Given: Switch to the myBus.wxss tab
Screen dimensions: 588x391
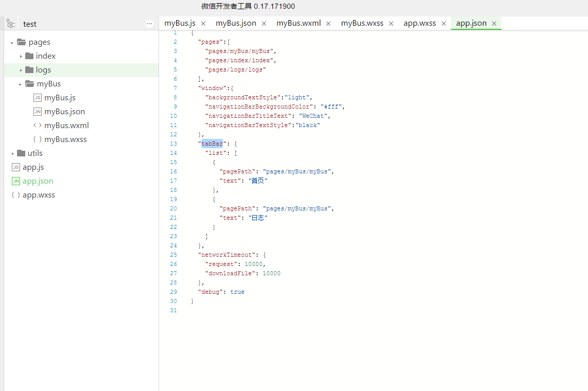Looking at the screenshot, I should point(362,23).
